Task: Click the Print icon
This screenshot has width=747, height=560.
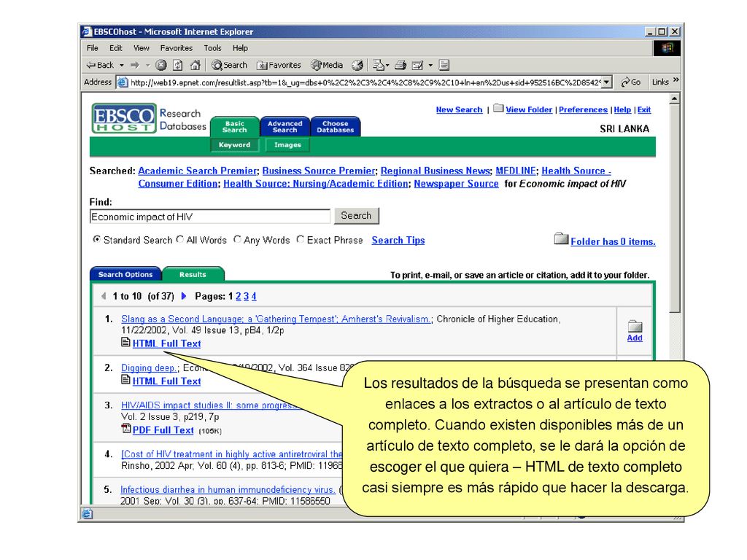Action: coord(400,65)
